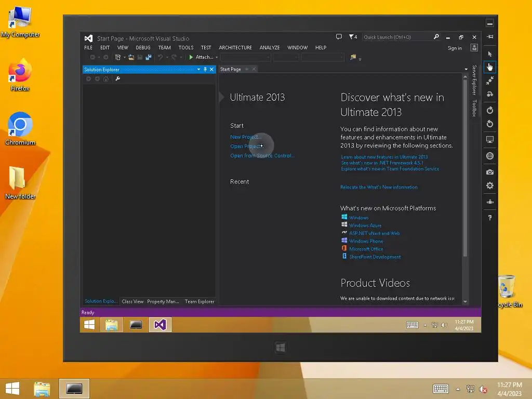Viewport: 532px width, 399px height.
Task: Open settings gear in remote sidebar
Action: tap(489, 185)
